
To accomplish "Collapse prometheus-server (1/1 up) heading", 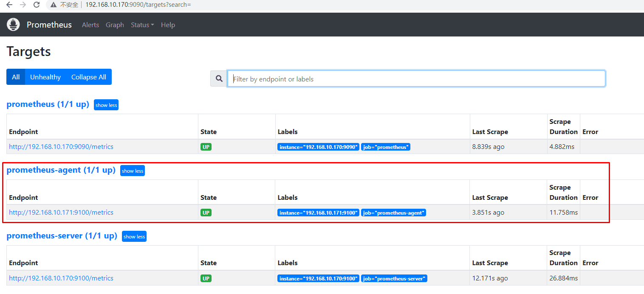I will point(62,235).
